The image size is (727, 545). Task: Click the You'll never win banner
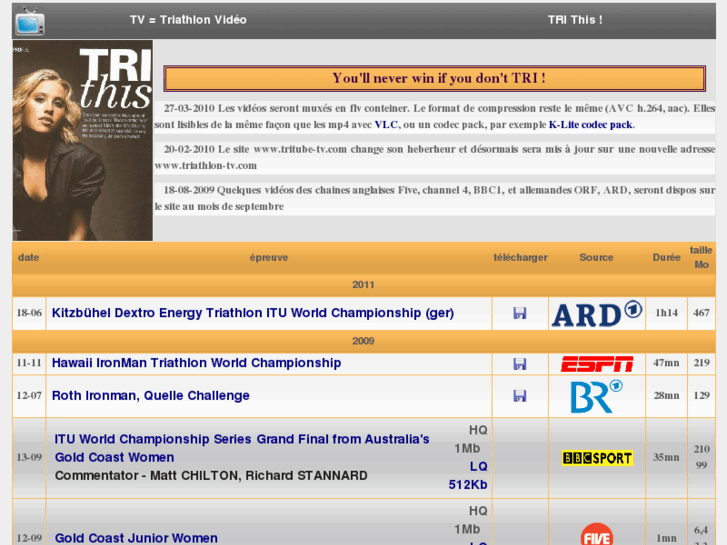point(434,78)
